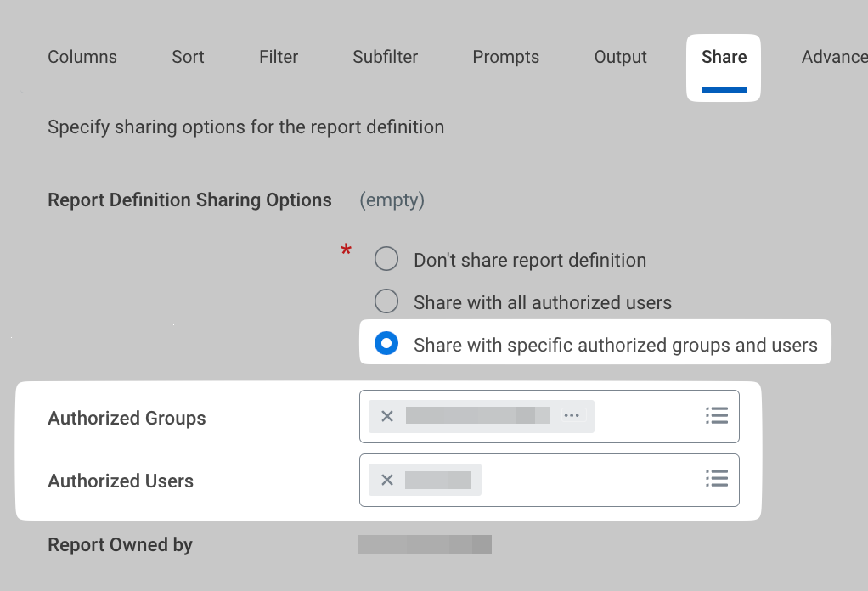868x591 pixels.
Task: Choose Share with all authorized users
Action: 386,301
